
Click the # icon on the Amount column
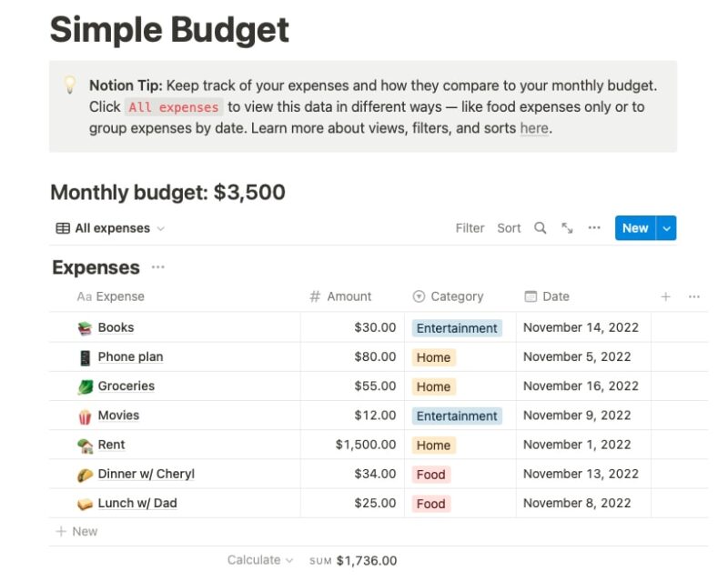(x=316, y=296)
